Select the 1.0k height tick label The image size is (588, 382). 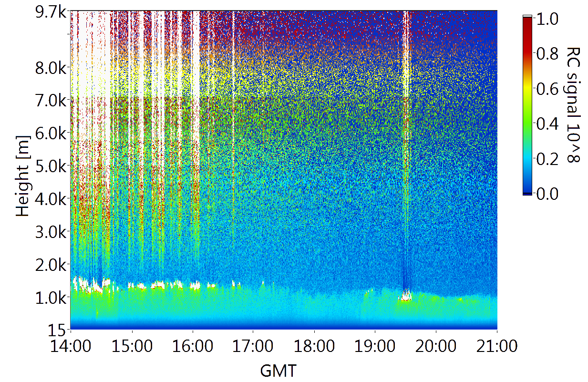[52, 298]
